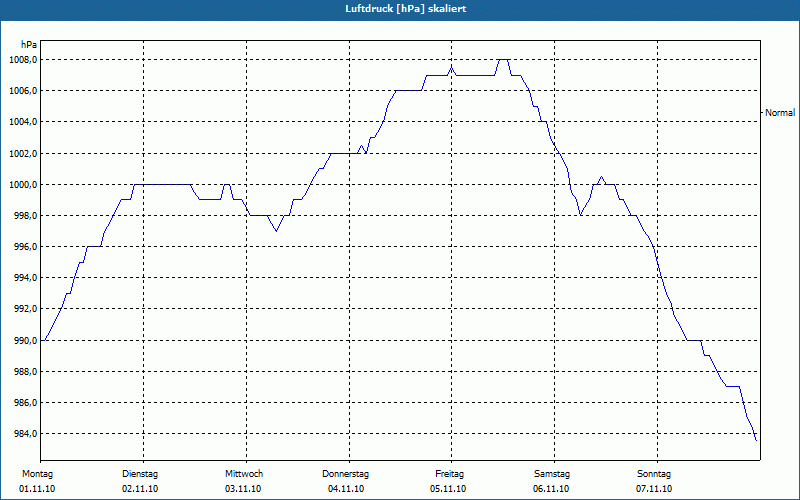Screen dimensions: 800x500
Task: Click the 990,0 axis value
Action: pyautogui.click(x=25, y=340)
